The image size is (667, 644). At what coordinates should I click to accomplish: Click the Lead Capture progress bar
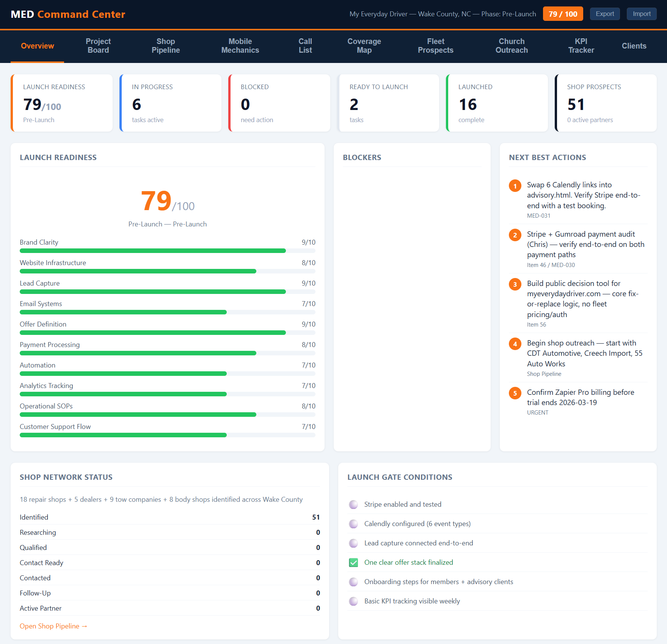coord(168,292)
